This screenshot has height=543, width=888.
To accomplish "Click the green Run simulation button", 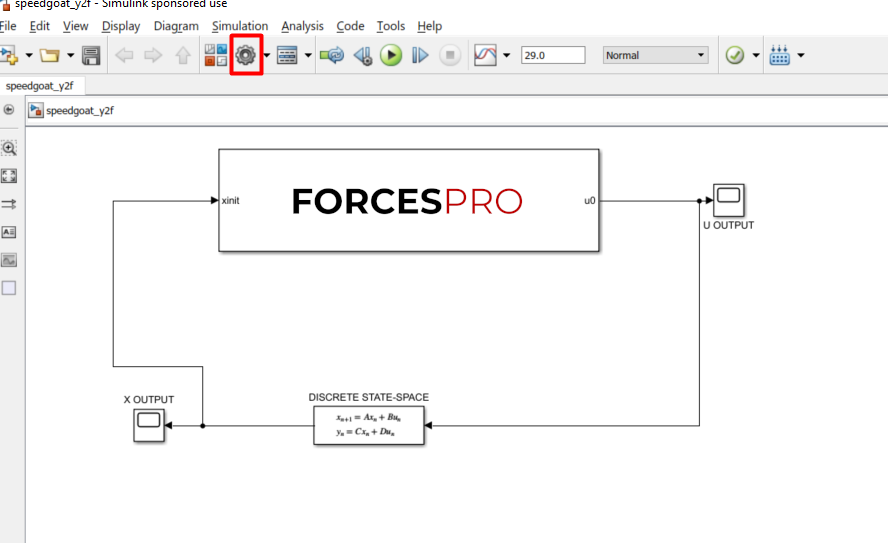I will [x=391, y=55].
